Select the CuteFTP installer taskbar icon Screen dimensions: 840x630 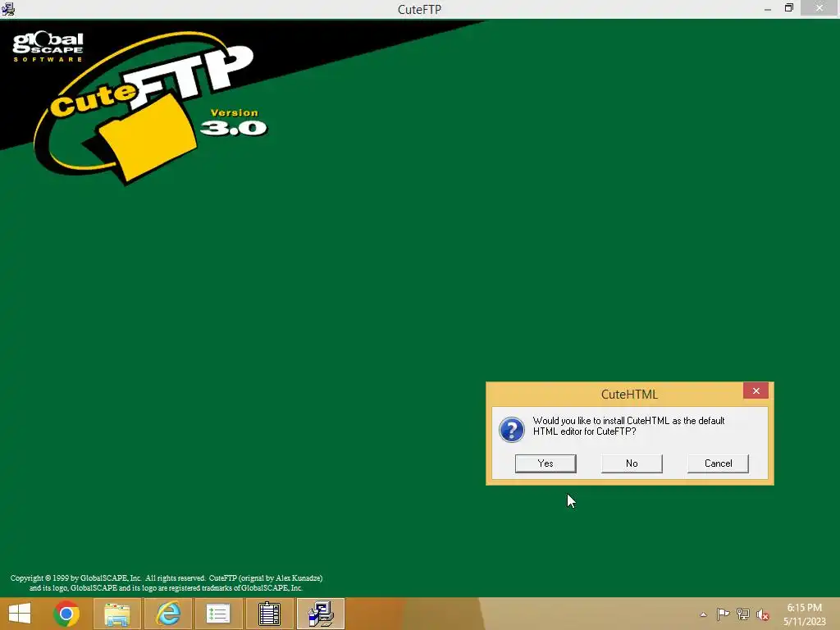pos(321,614)
